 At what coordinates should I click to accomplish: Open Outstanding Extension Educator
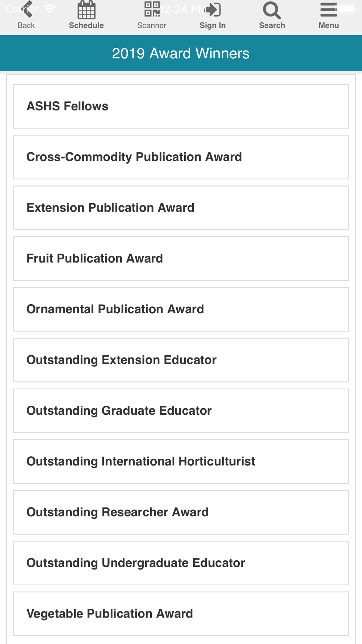click(x=181, y=360)
